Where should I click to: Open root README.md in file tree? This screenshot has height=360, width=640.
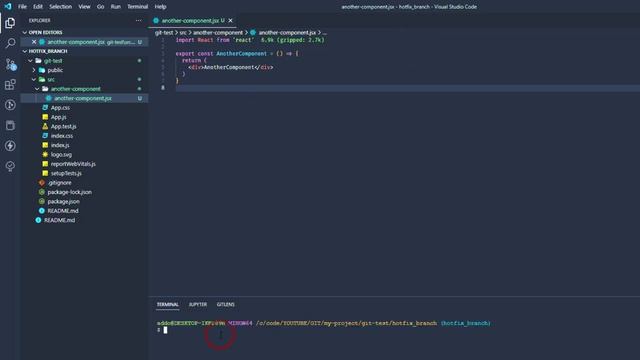pos(60,220)
